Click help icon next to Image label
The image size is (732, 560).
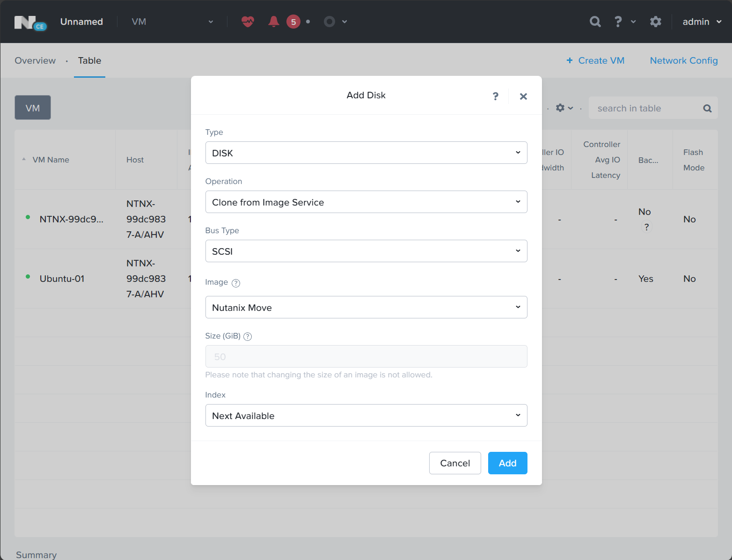[236, 283]
